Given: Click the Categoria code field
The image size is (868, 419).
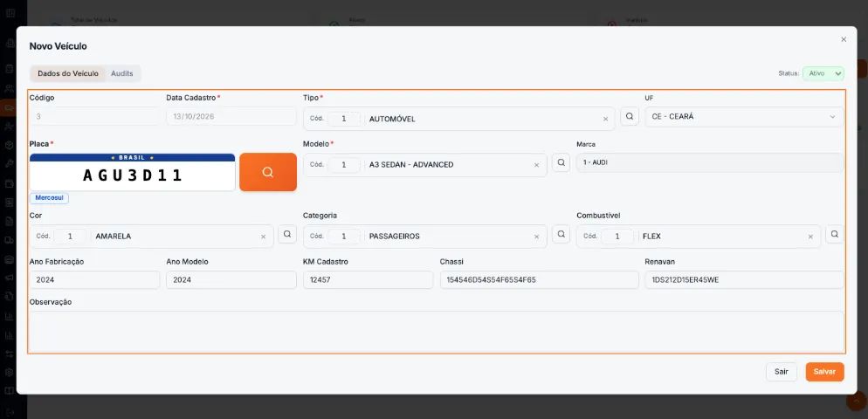Looking at the screenshot, I should click(344, 237).
